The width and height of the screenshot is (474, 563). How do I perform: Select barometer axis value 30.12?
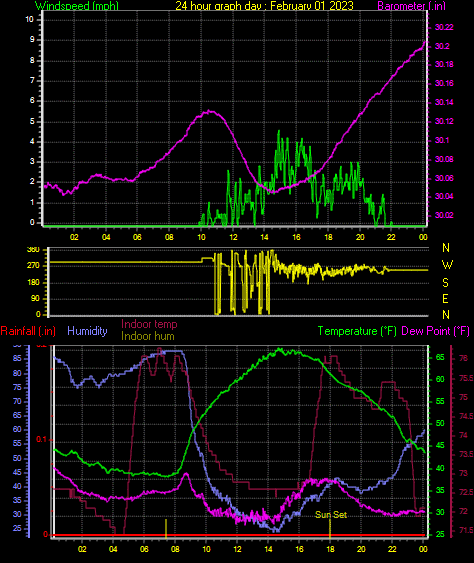pos(444,121)
